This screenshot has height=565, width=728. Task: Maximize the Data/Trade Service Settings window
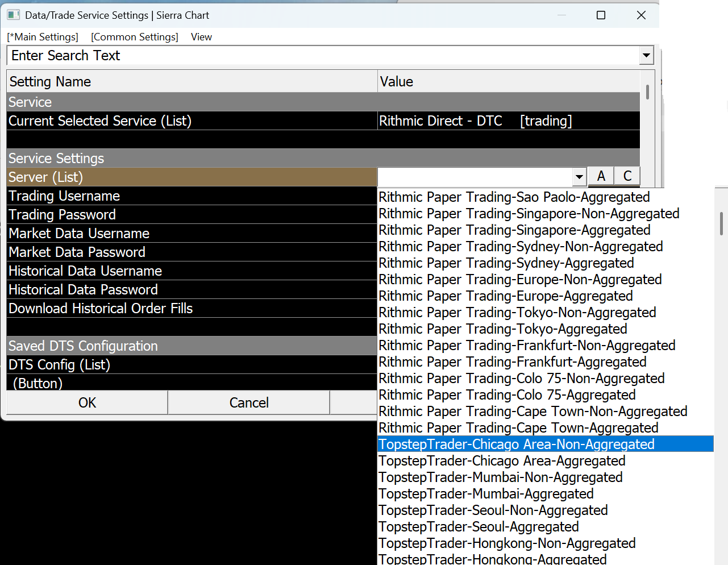click(601, 15)
